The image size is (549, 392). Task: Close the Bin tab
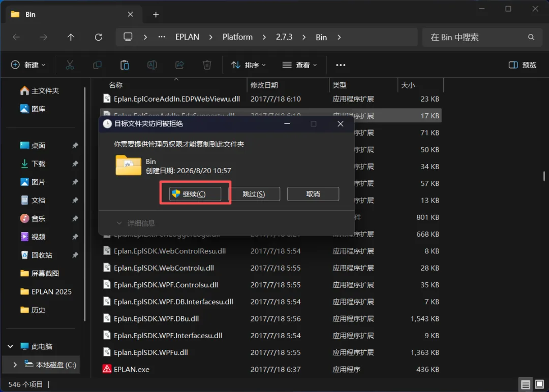(130, 14)
